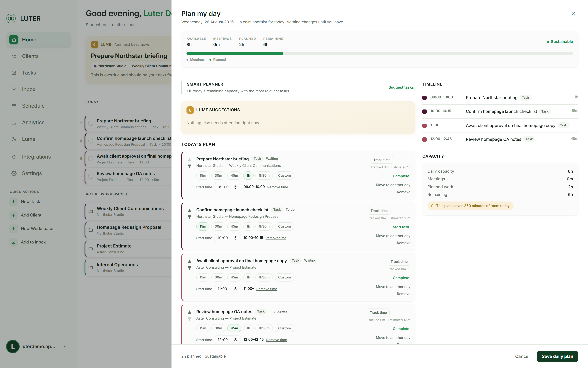
Task: Track time for Prepare Northstar briefing
Action: (x=382, y=160)
